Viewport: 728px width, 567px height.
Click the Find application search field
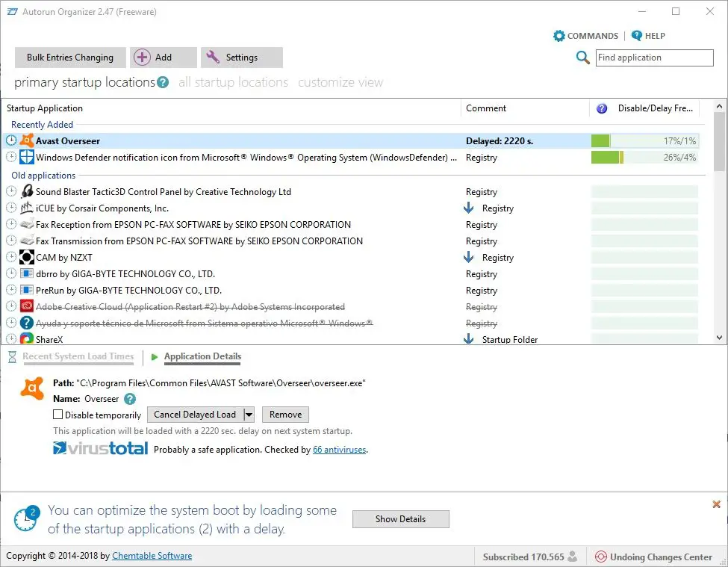pyautogui.click(x=655, y=58)
